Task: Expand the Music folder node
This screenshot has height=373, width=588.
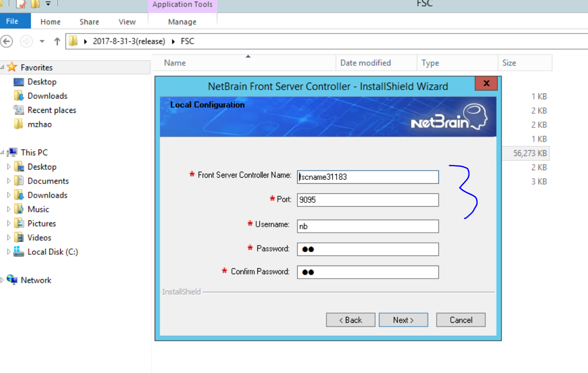Action: click(x=9, y=209)
